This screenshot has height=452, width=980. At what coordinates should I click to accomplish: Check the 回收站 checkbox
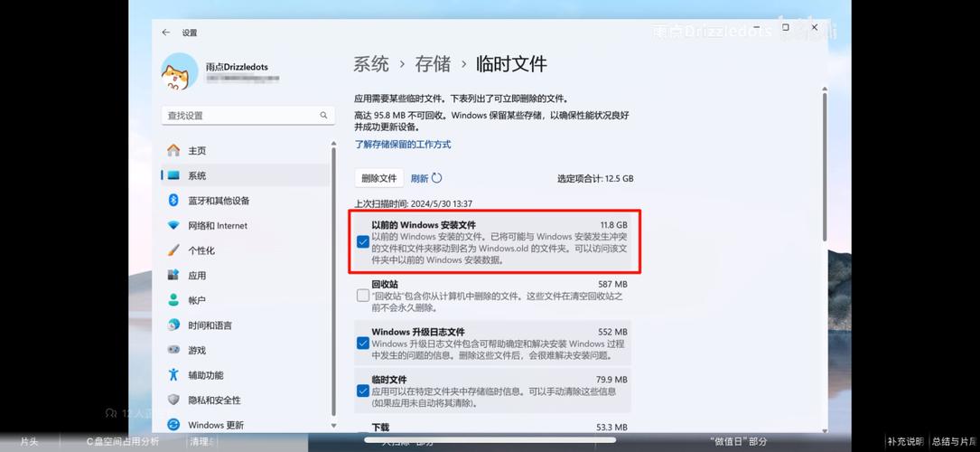(x=362, y=296)
